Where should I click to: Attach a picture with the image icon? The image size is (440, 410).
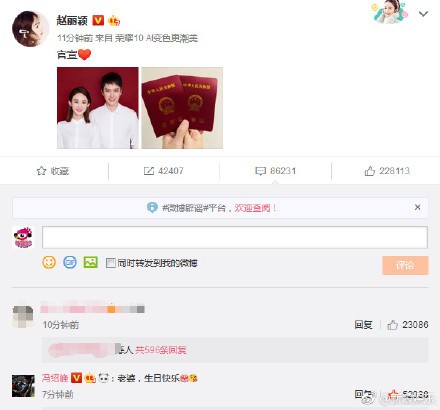point(91,262)
